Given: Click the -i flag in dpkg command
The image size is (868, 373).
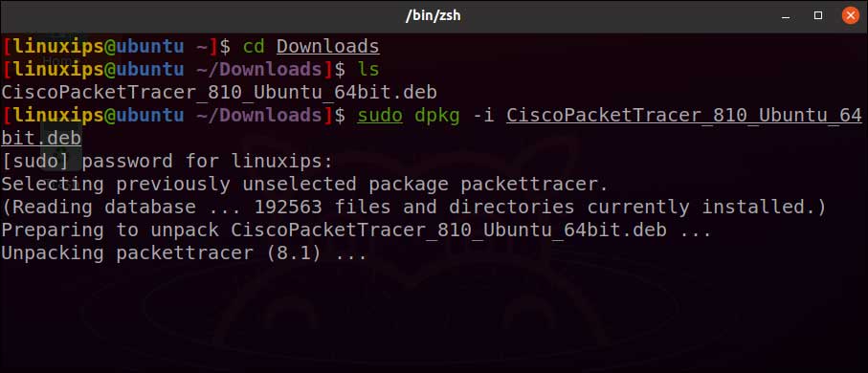Looking at the screenshot, I should pyautogui.click(x=482, y=115).
